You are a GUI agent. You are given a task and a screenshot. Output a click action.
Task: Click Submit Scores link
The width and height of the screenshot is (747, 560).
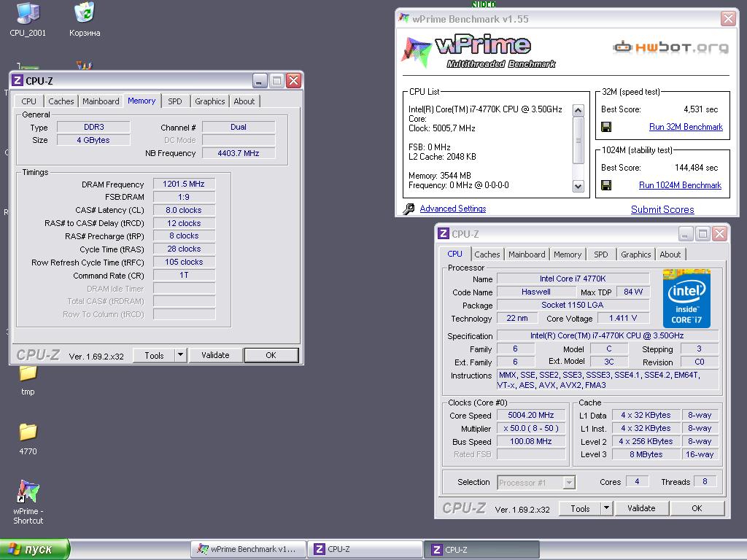tap(662, 209)
